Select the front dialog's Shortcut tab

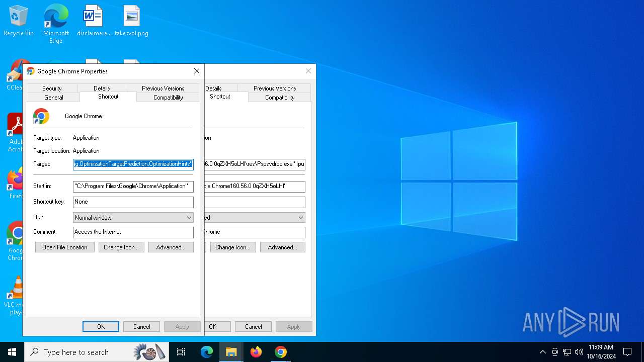pyautogui.click(x=108, y=97)
